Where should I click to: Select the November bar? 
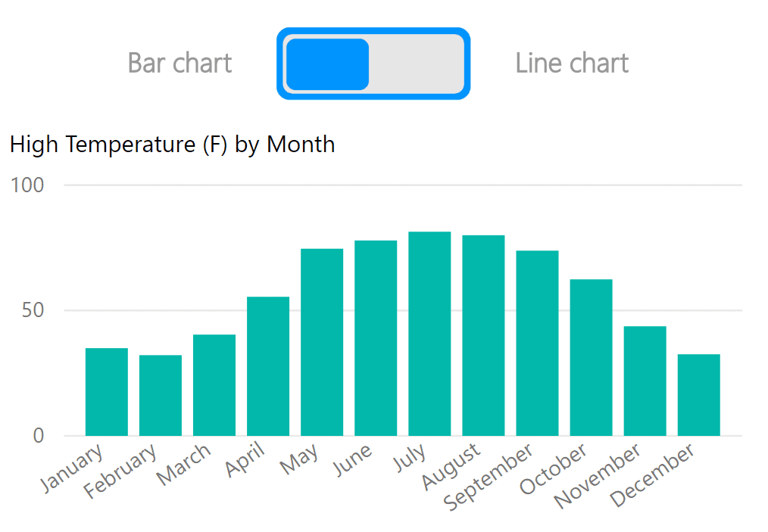tap(645, 381)
